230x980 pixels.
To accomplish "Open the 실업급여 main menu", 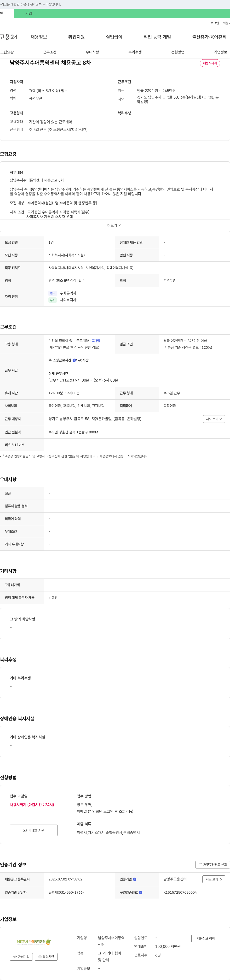I will 114,37.
